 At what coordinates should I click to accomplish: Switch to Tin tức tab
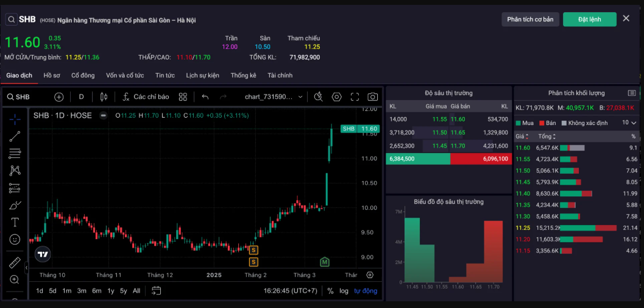pos(165,75)
